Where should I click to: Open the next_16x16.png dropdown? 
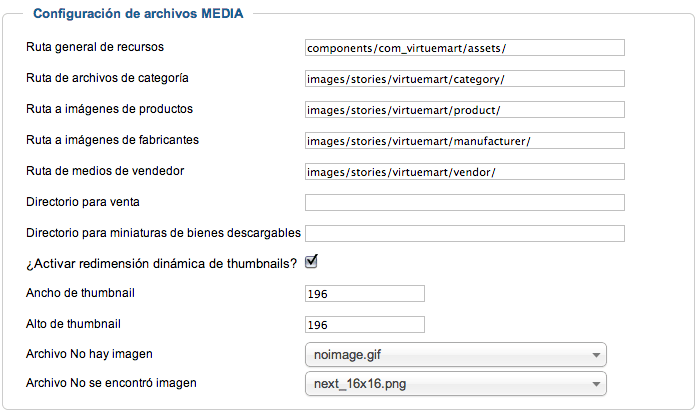[456, 384]
